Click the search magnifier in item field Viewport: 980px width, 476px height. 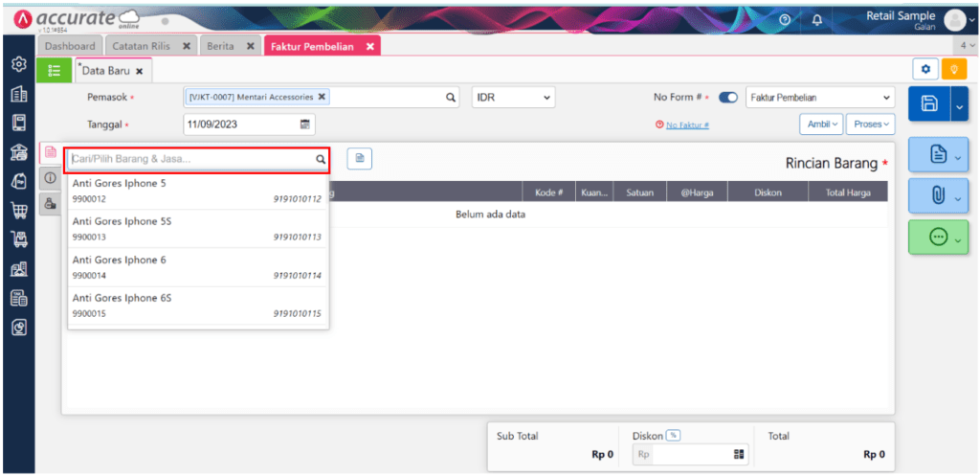(x=320, y=160)
